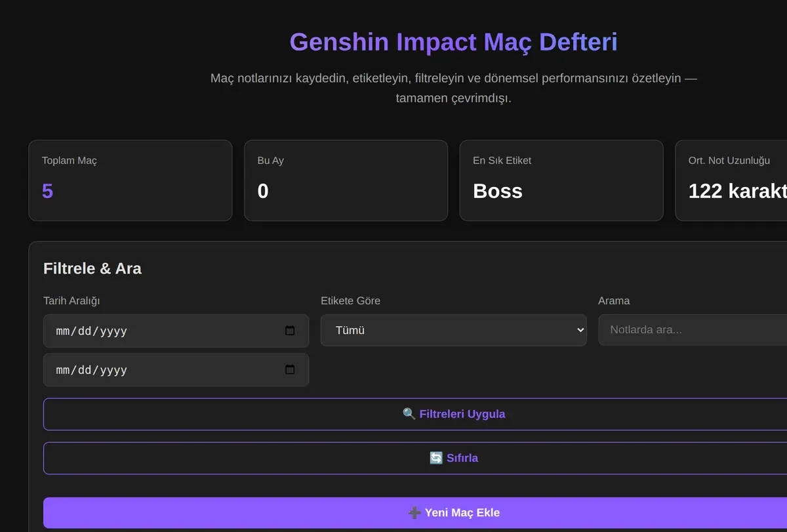This screenshot has width=787, height=532.
Task: Click the Tarih Aralığı label
Action: point(71,300)
